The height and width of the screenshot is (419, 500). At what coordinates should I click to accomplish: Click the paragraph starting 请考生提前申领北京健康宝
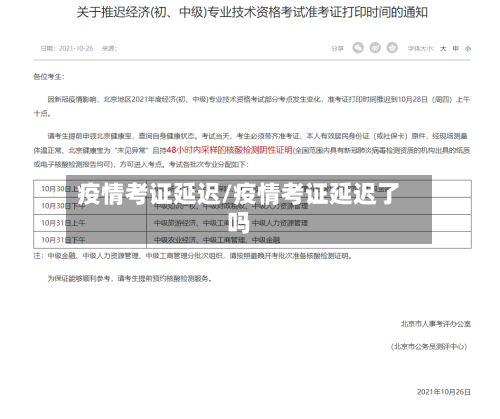pos(252,150)
